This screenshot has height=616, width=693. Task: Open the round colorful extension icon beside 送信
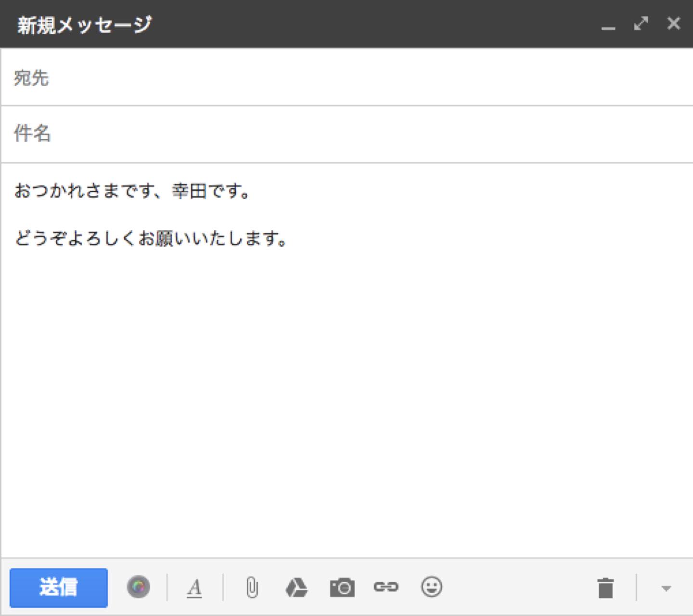tap(139, 587)
